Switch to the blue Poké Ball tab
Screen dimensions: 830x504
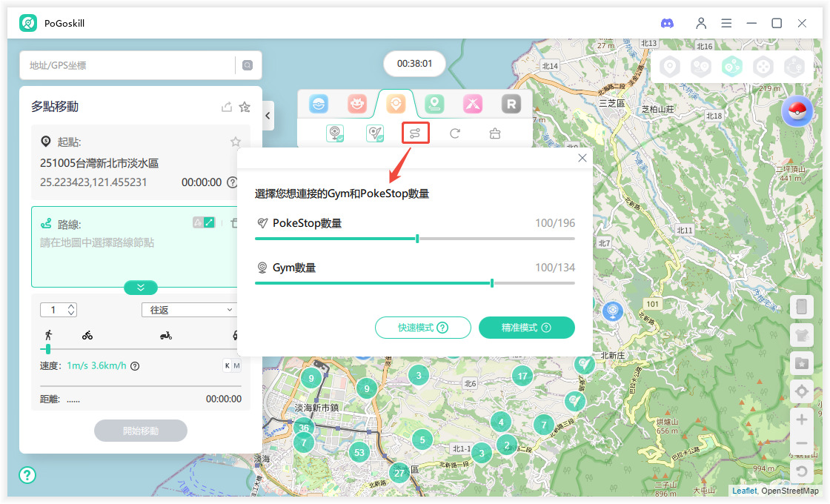(x=319, y=104)
